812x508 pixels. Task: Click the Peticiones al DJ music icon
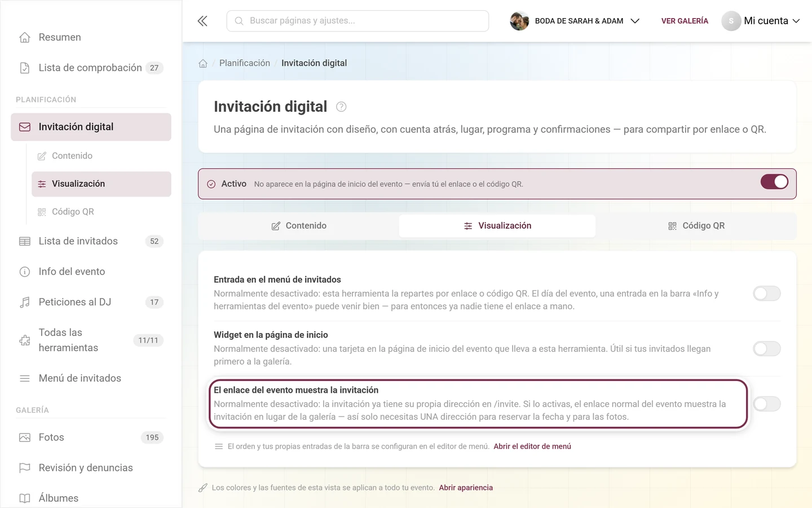pos(25,302)
